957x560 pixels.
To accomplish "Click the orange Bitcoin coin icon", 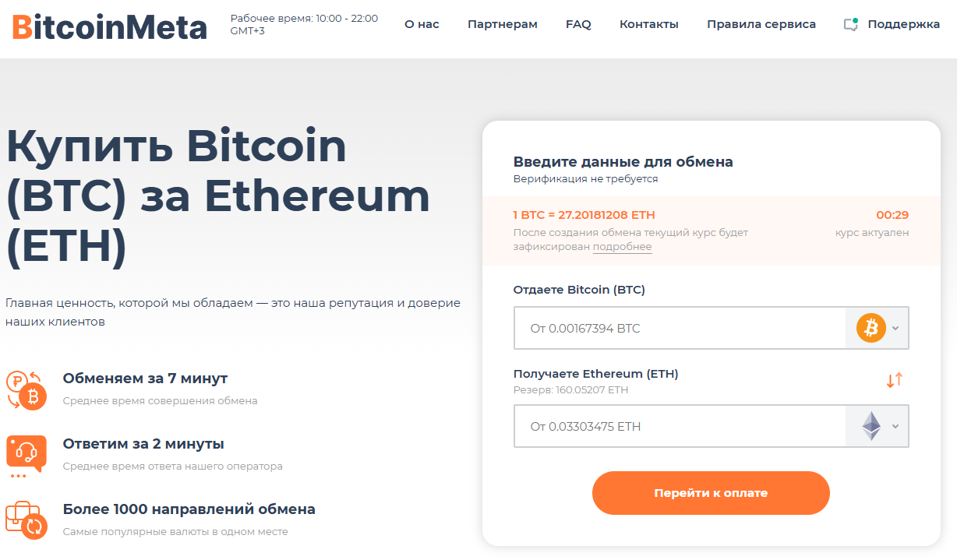I will pyautogui.click(x=871, y=328).
